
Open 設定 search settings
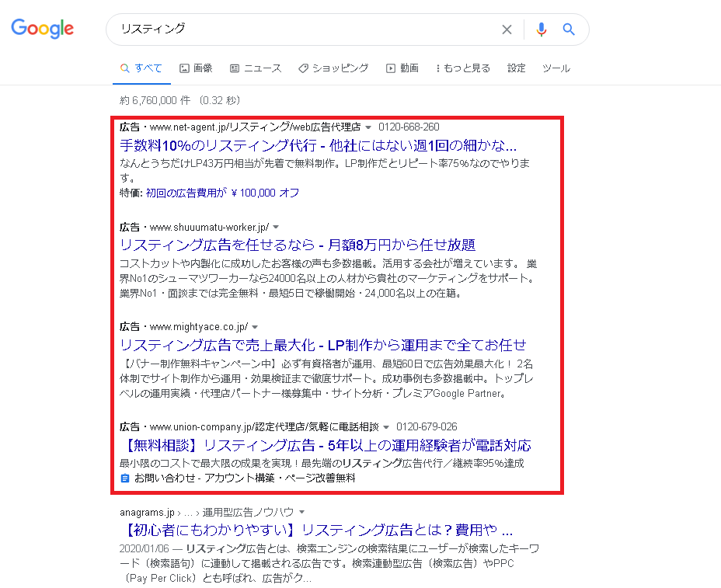(517, 68)
